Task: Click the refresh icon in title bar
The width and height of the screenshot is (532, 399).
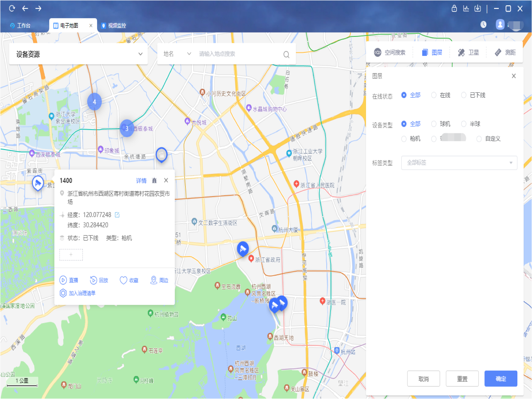Action: pyautogui.click(x=12, y=8)
